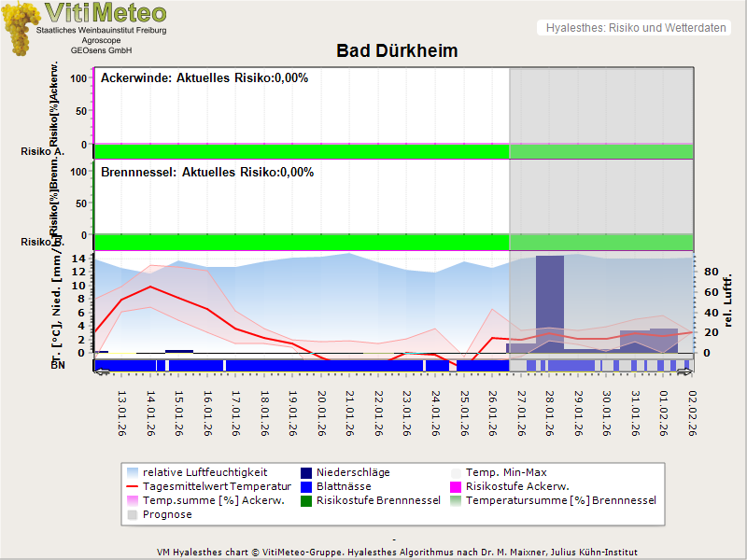
Task: Click the Bad Dürkheim chart title
Action: [397, 51]
